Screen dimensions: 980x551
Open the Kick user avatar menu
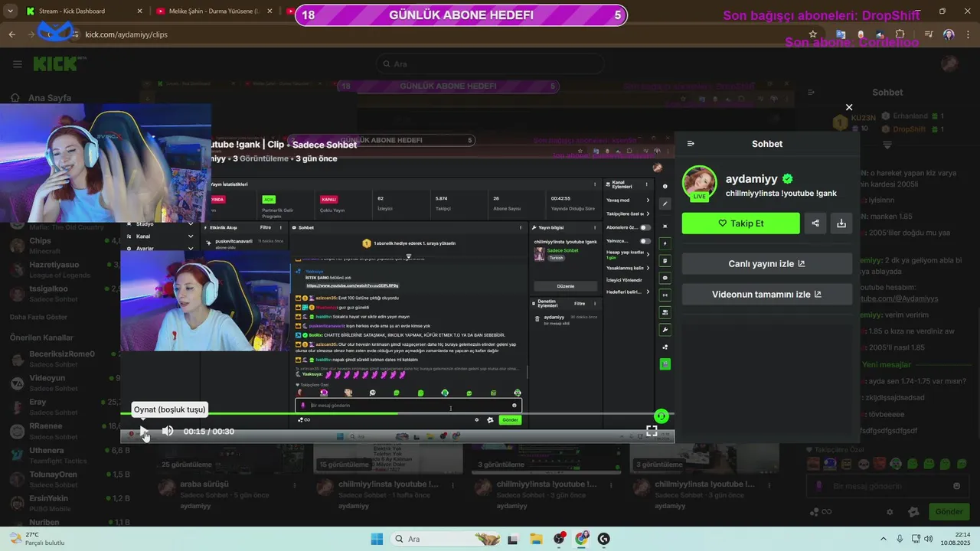click(x=949, y=64)
